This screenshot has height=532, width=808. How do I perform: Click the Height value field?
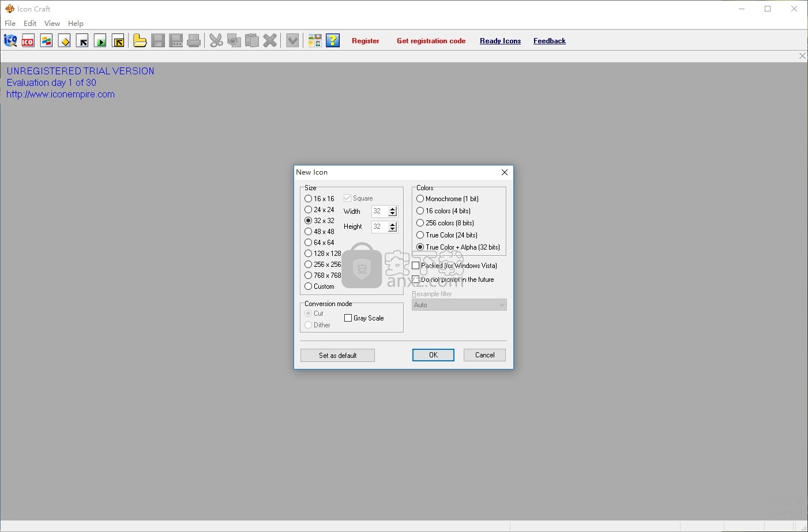(380, 227)
